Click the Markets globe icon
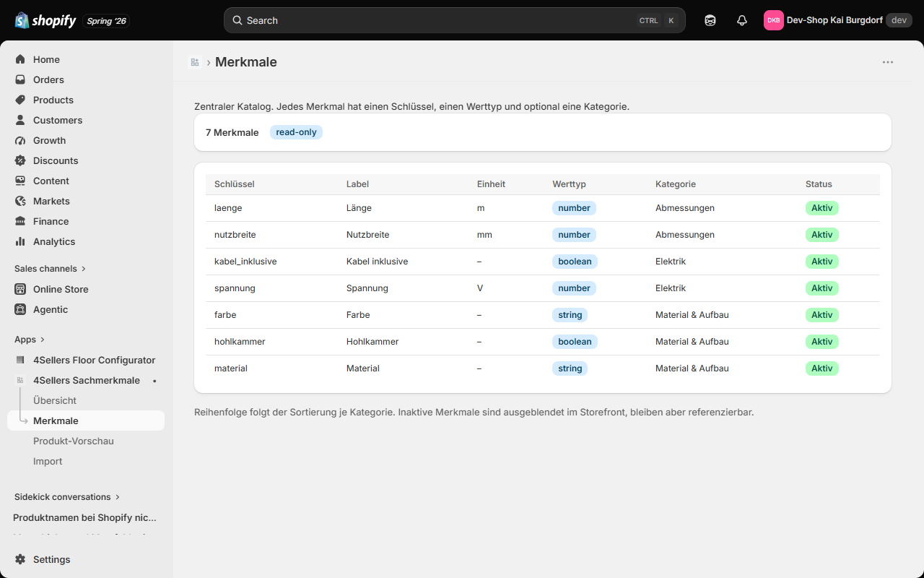The width and height of the screenshot is (924, 578). coord(20,201)
